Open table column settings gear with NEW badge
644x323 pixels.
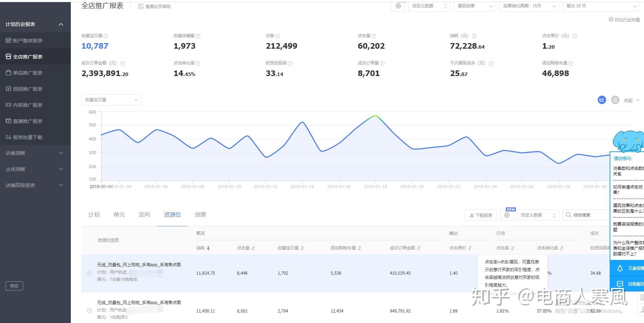click(x=507, y=215)
